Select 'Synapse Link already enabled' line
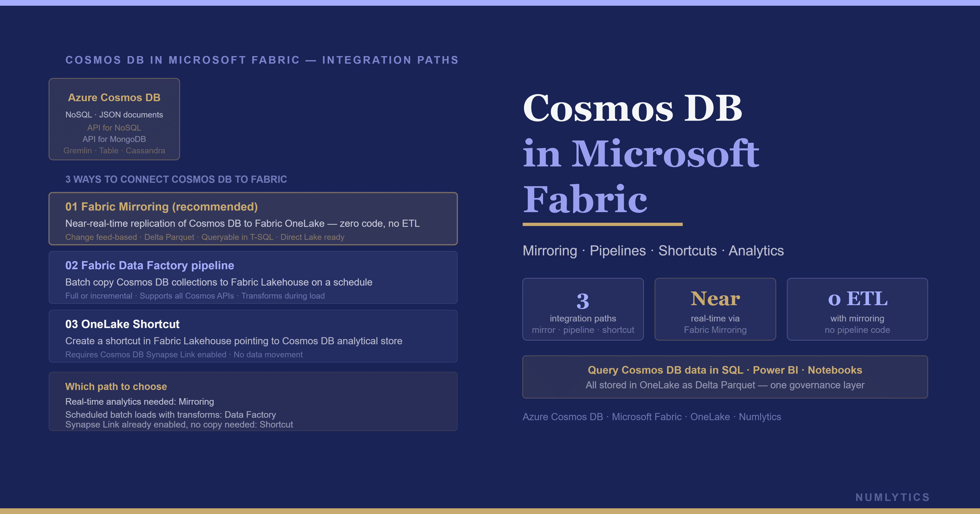980x514 pixels. tap(179, 425)
